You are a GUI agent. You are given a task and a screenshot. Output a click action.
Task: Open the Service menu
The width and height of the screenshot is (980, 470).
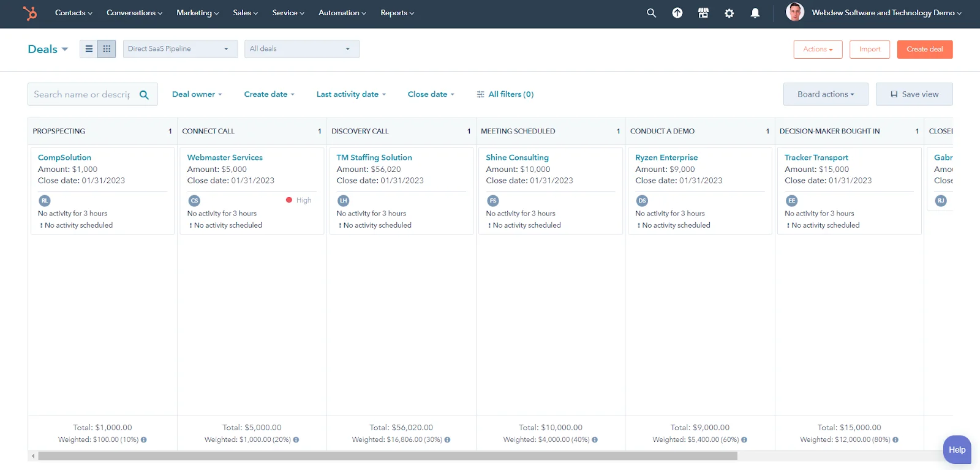pos(288,13)
